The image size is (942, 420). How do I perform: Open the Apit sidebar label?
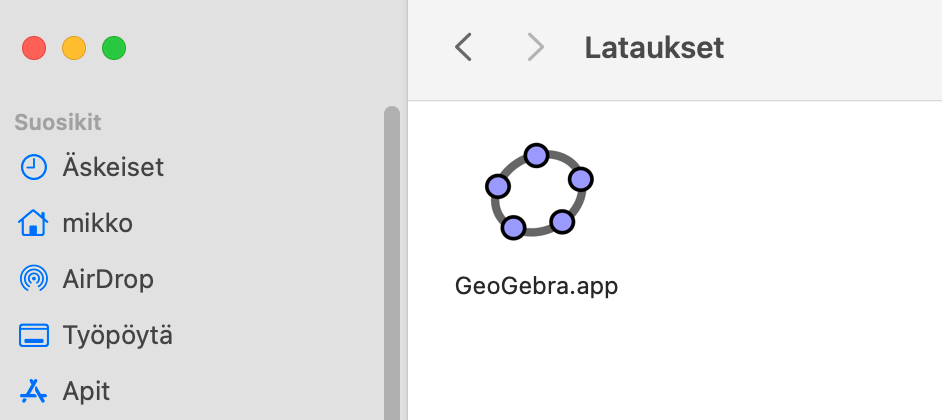(86, 390)
